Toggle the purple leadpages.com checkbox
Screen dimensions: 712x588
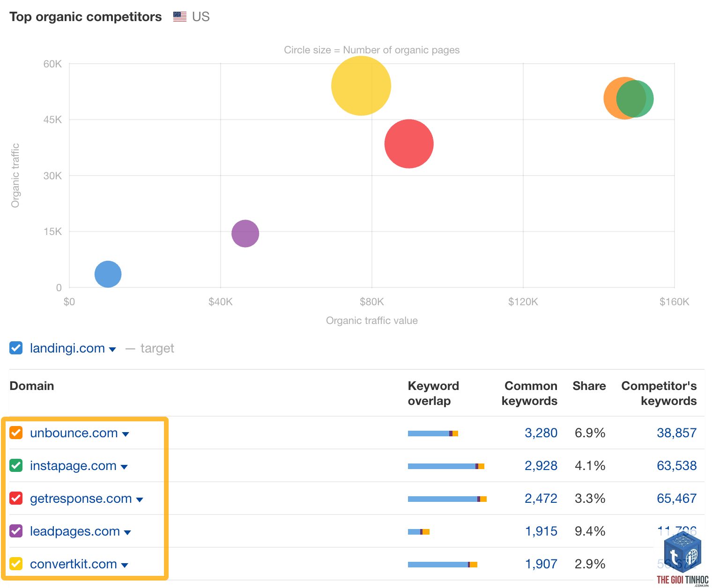click(16, 531)
